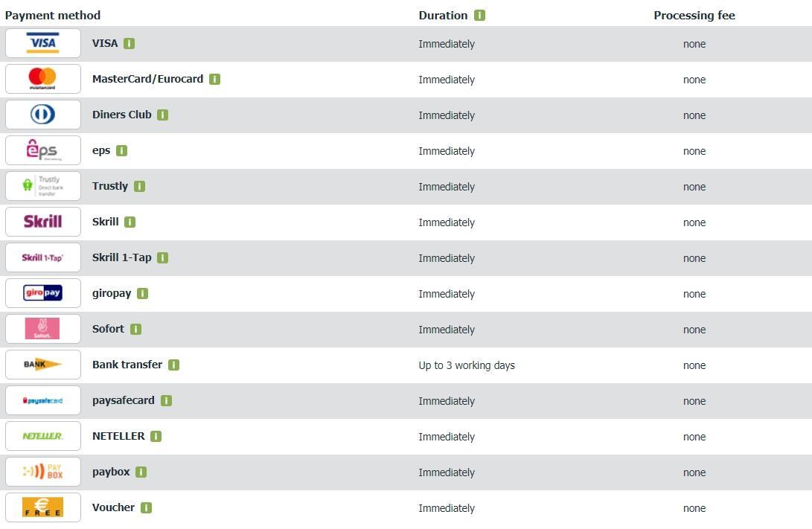The image size is (812, 529).
Task: Show info for the VISA method
Action: coord(129,44)
